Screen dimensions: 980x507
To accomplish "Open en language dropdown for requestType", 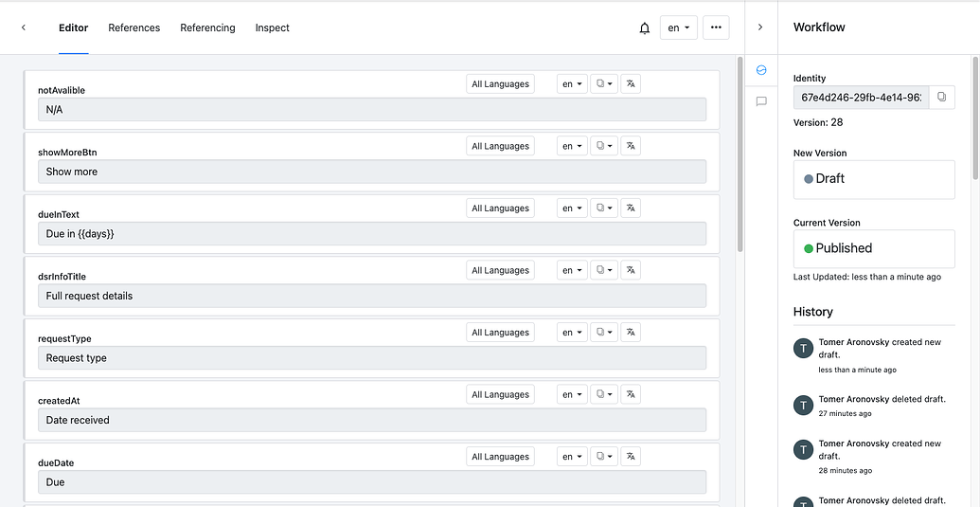I will tap(572, 332).
